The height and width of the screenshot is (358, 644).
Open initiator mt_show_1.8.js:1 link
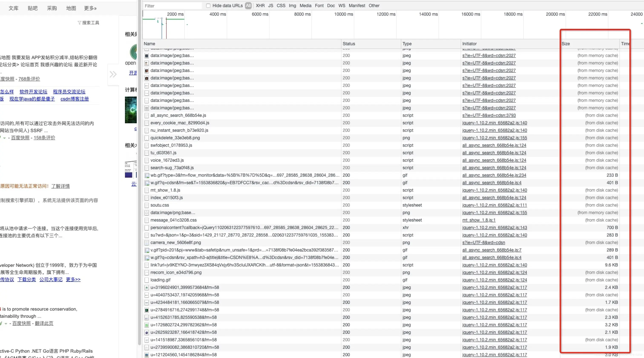[479, 220]
